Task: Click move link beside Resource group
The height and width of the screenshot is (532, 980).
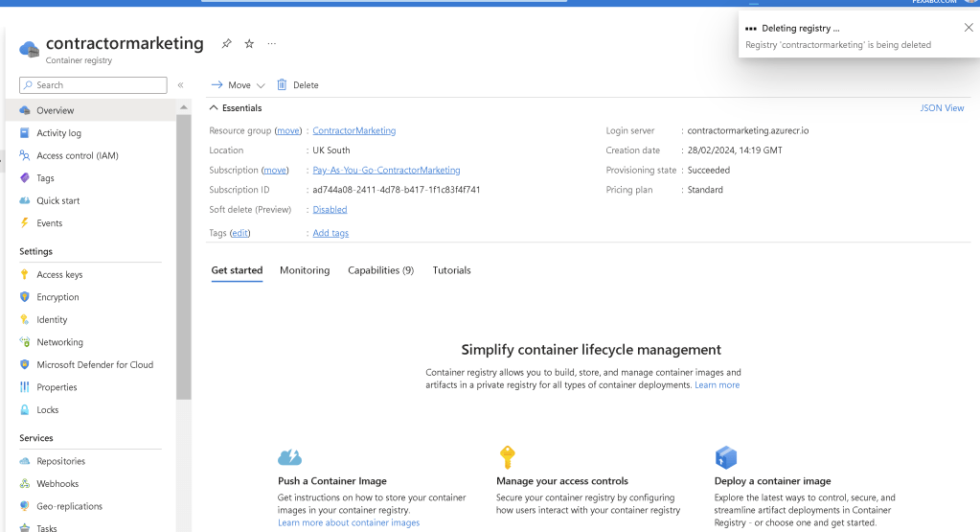Action: (288, 130)
